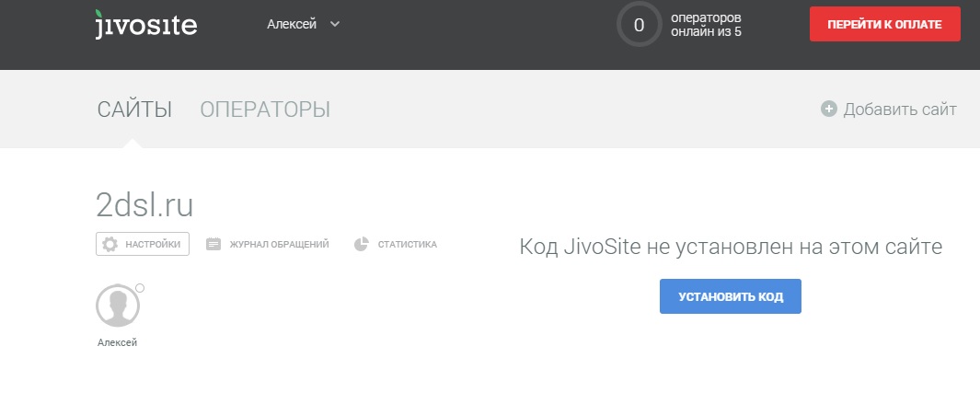Click the Алексей name under the avatar
Image resolution: width=980 pixels, height=404 pixels.
(x=118, y=342)
